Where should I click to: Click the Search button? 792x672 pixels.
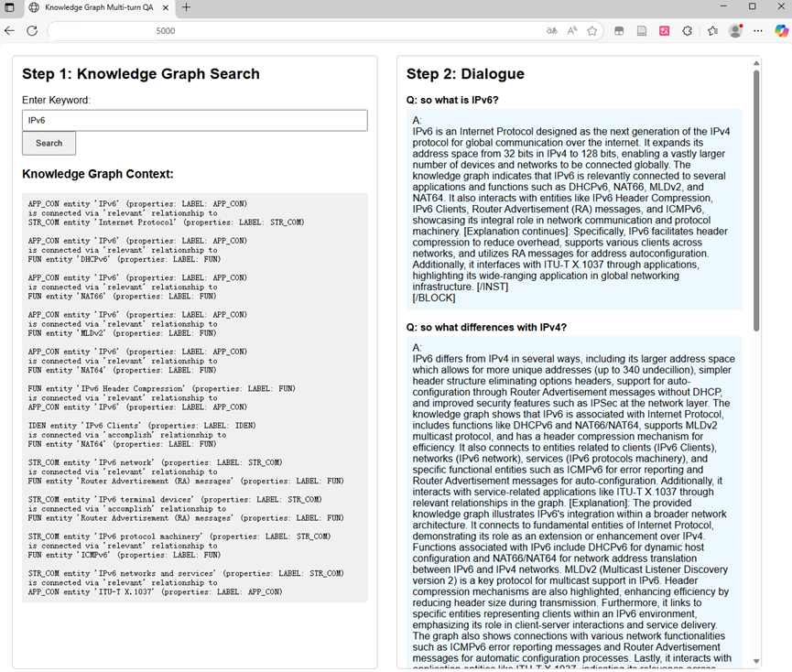(x=49, y=144)
